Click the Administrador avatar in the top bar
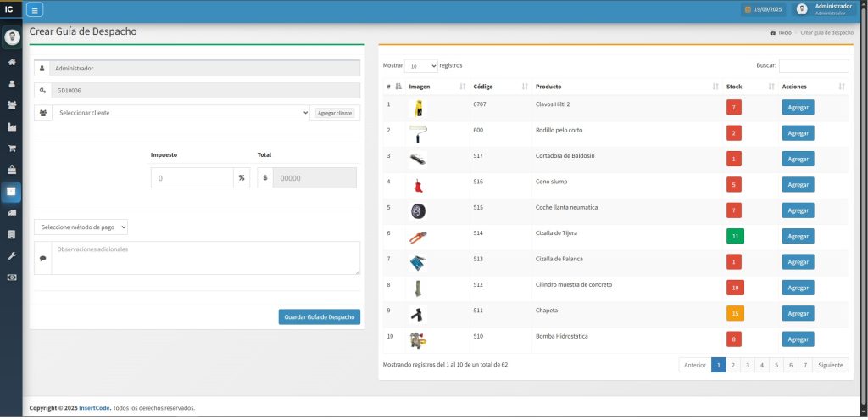Screen dimensions: 868x420 tap(802, 9)
